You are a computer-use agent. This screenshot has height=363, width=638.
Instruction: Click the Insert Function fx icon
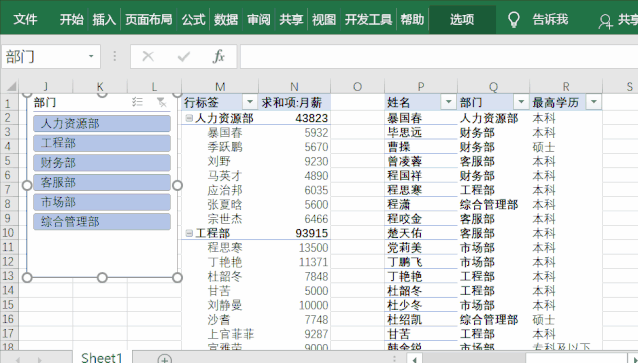coord(219,57)
